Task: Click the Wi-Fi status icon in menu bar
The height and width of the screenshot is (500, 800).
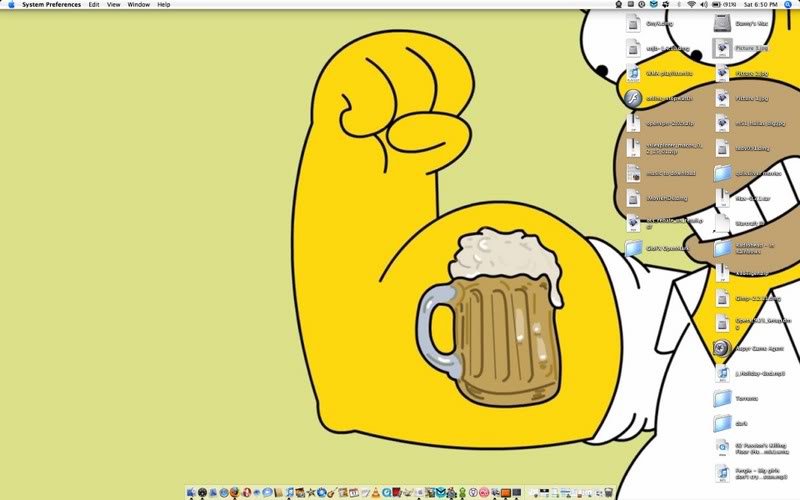Action: (691, 5)
